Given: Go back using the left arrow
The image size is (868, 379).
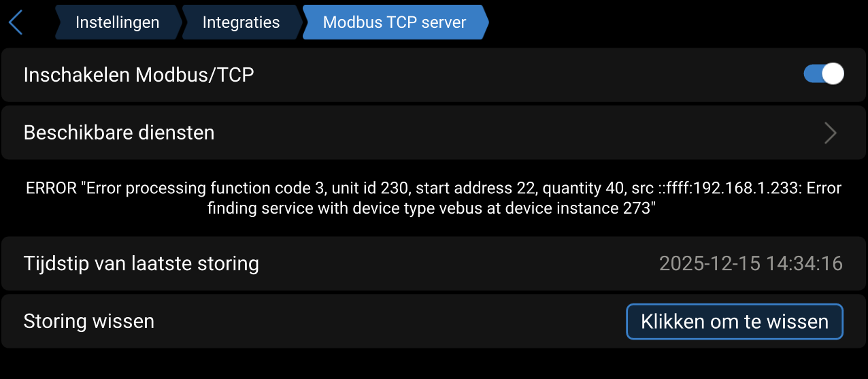Looking at the screenshot, I should click(x=16, y=22).
